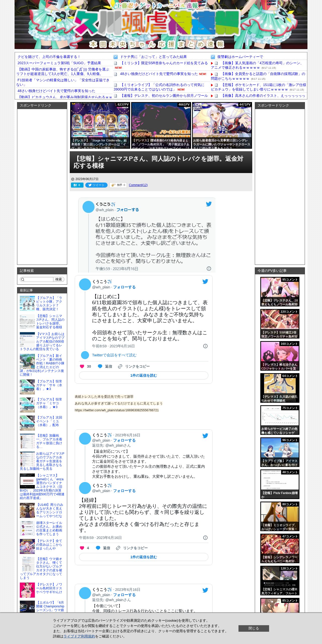Open 48コメント Pixiv Fanbox ranking thumbnail
Screen dimensions: 322x644
[x=280, y=484]
